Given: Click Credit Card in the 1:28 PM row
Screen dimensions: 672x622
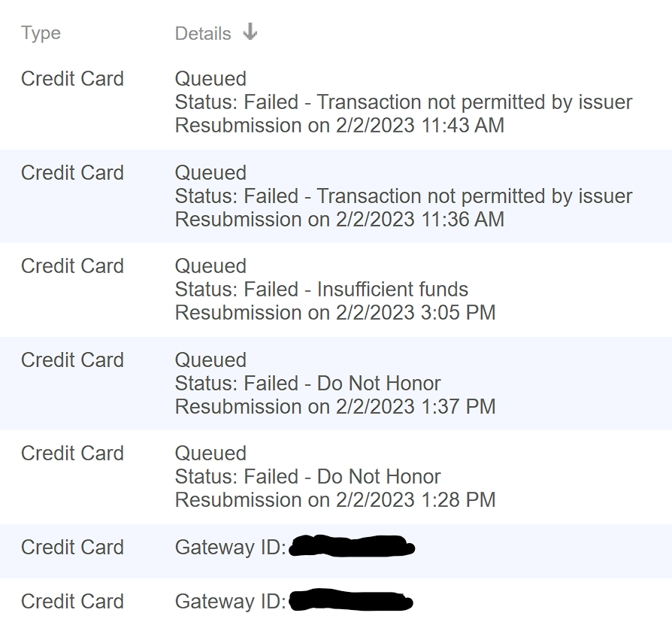Looking at the screenshot, I should 72,454.
